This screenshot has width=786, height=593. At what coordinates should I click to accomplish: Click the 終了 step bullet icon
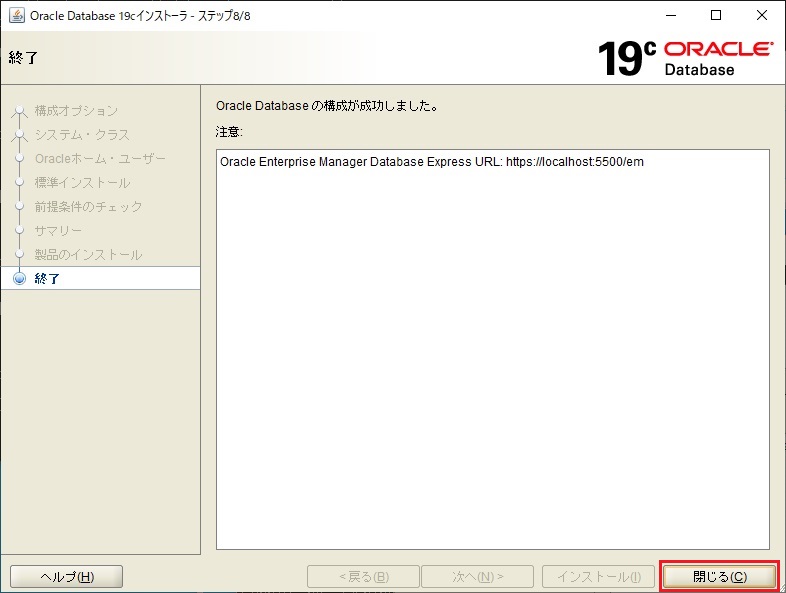(x=19, y=279)
